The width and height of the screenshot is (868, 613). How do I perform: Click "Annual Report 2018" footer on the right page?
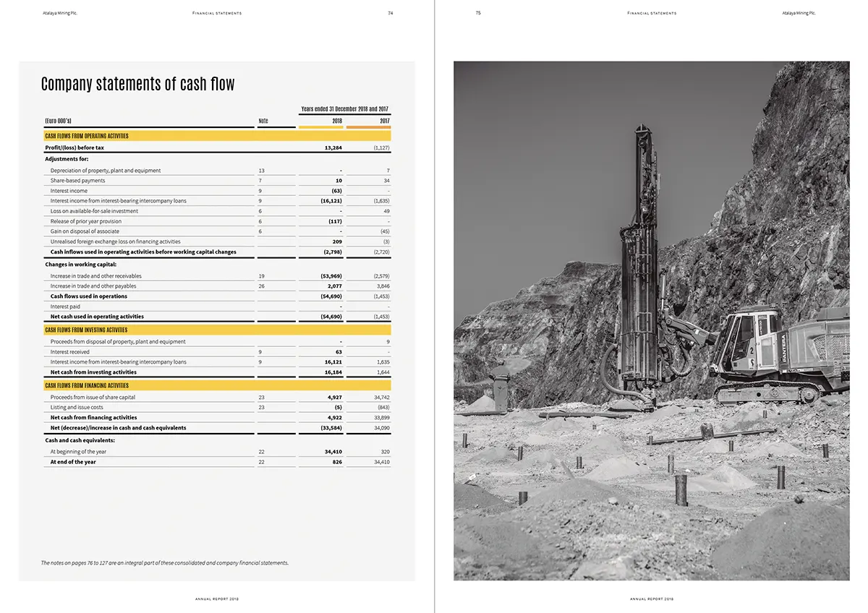pos(651,599)
